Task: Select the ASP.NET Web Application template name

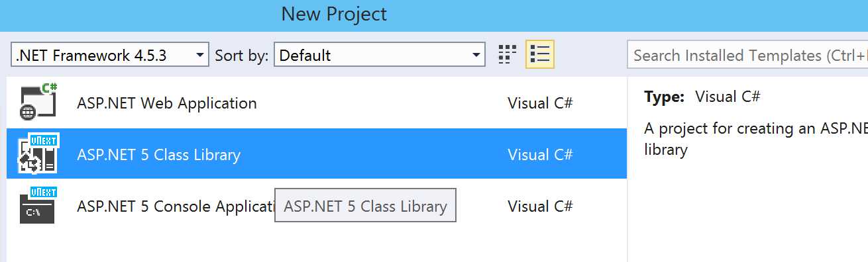Action: pyautogui.click(x=167, y=103)
